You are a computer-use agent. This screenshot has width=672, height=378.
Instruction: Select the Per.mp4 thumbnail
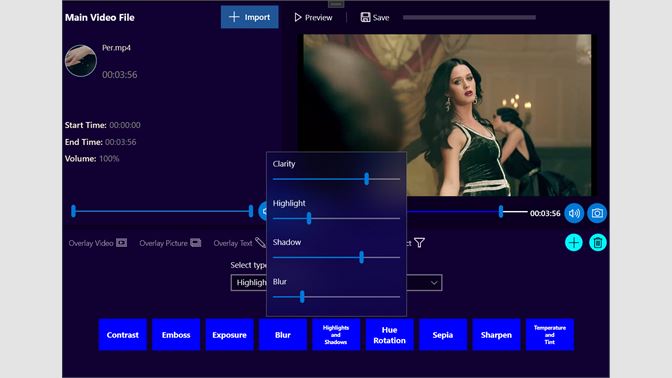81,61
